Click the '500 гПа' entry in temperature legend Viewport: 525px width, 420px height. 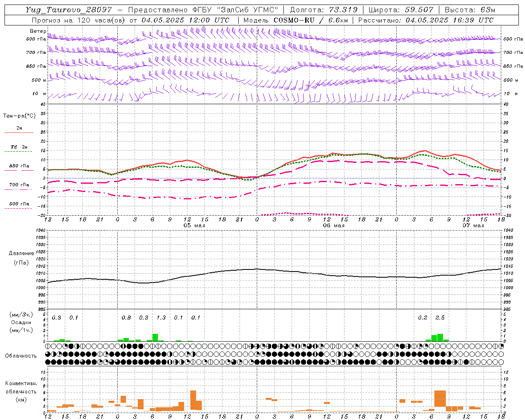(x=19, y=203)
